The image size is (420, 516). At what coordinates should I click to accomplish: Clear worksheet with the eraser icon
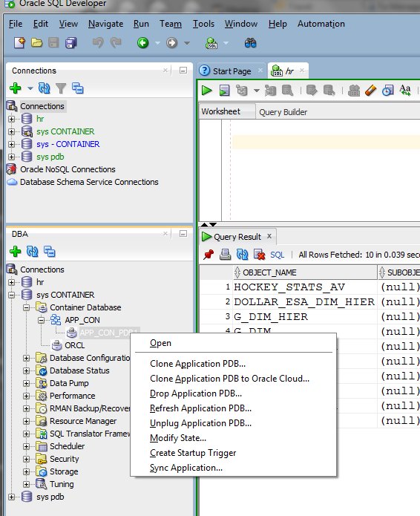371,90
